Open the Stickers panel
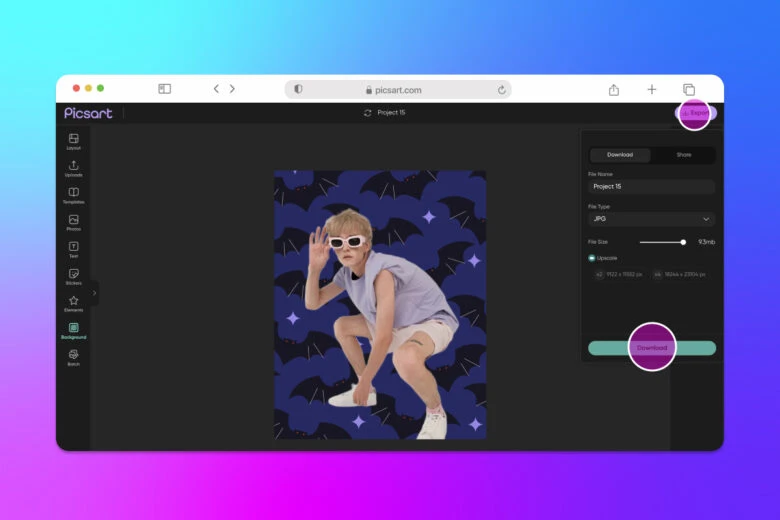 pyautogui.click(x=73, y=274)
